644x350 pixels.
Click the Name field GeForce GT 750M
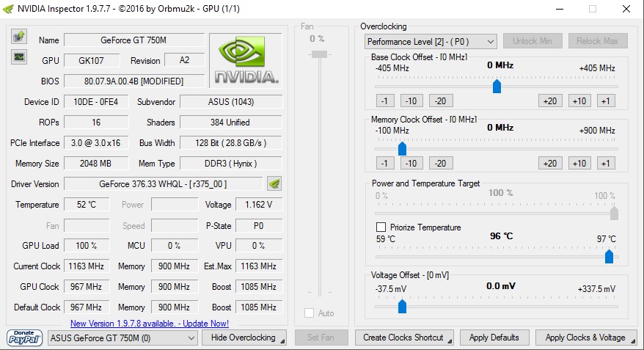point(134,40)
